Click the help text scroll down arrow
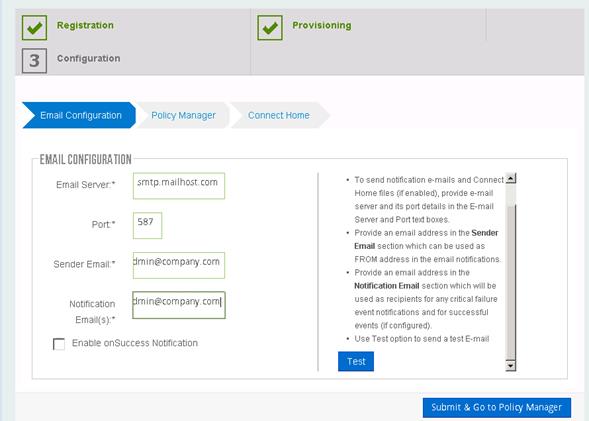 [510, 365]
